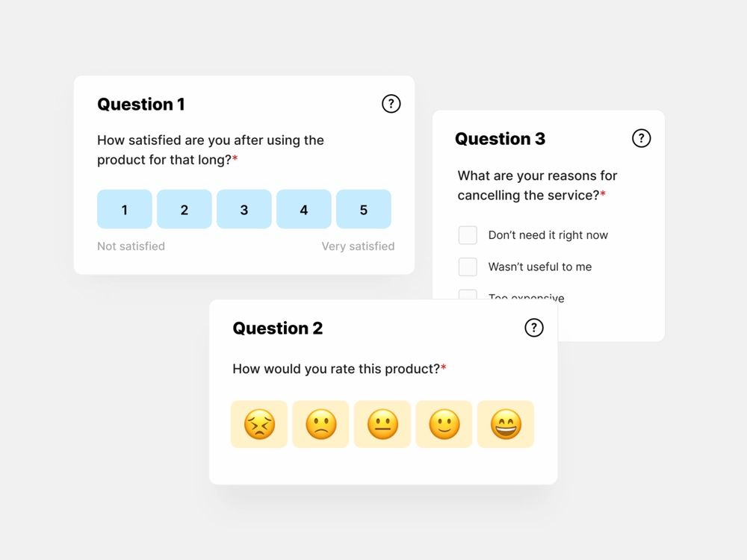Open the help icon on Question 3
The height and width of the screenshot is (560, 747).
coord(641,139)
